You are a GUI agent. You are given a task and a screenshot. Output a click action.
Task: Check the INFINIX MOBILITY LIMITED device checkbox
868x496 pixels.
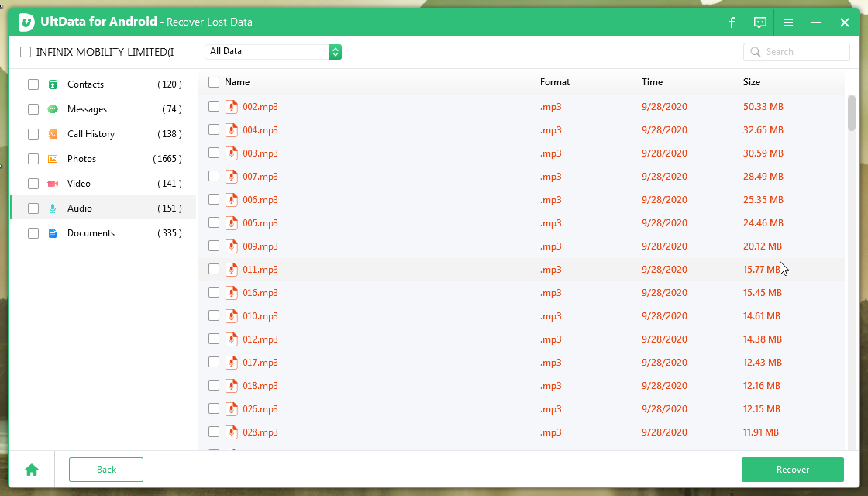coord(26,52)
